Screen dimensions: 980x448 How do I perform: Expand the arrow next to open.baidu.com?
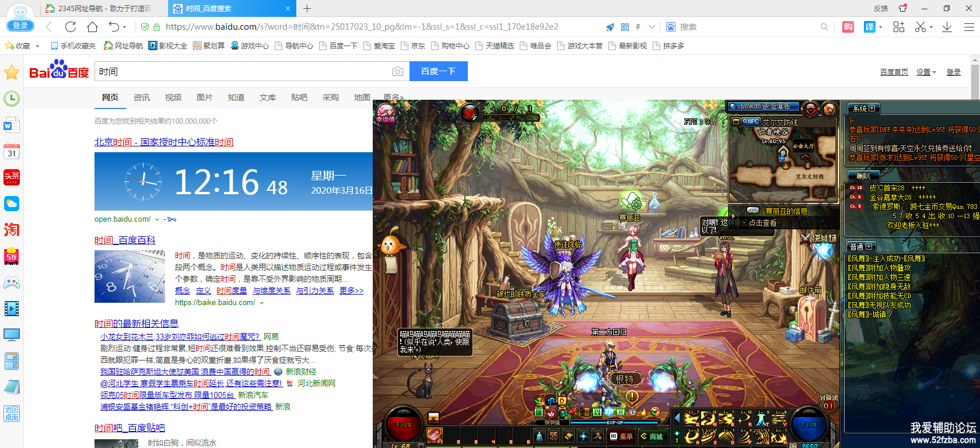pyautogui.click(x=157, y=220)
